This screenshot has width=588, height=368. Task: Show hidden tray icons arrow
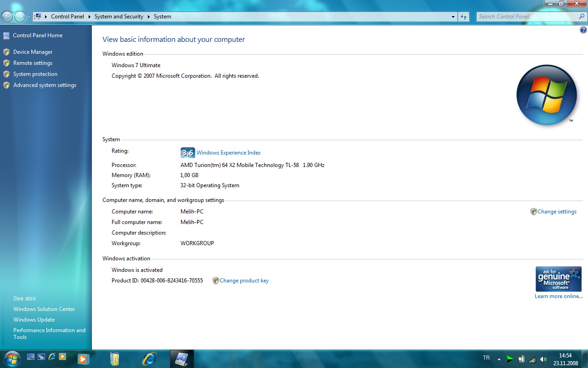[x=499, y=359]
